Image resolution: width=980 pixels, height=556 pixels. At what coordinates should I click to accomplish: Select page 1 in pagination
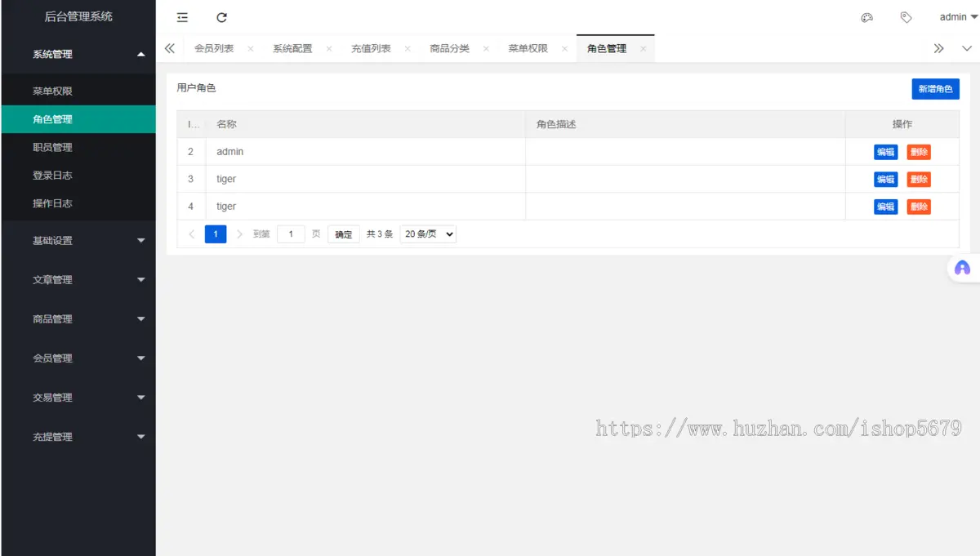click(x=216, y=234)
